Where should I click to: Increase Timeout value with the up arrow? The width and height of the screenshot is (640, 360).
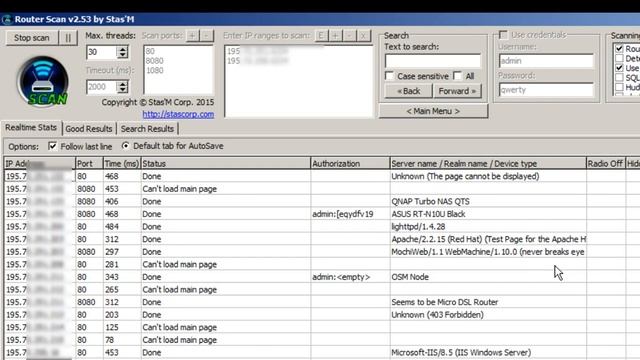pyautogui.click(x=122, y=84)
